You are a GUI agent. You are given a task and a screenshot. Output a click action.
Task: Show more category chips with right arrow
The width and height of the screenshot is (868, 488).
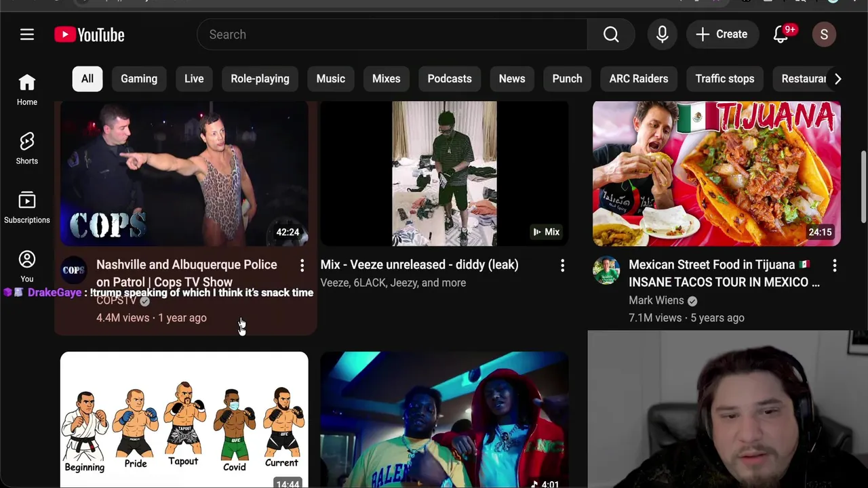pos(838,79)
